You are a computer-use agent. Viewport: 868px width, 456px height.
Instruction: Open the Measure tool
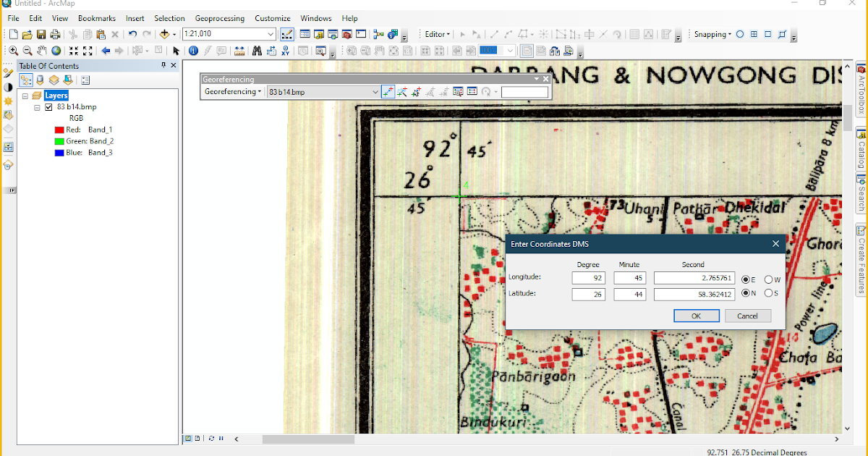239,51
